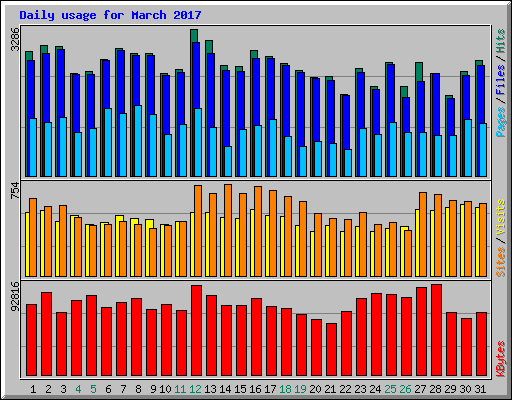Viewport: 512px width, 400px height.
Task: Select day 10 on the x-axis
Action: coord(165,389)
